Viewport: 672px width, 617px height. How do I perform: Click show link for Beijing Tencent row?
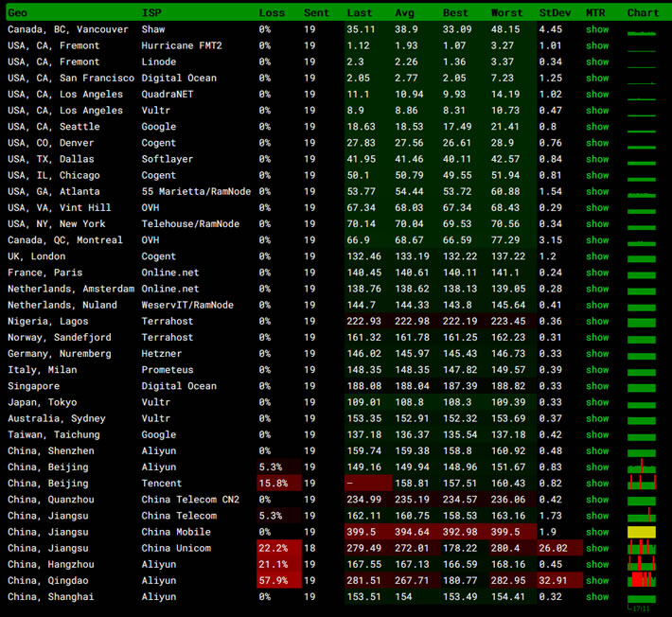(597, 484)
